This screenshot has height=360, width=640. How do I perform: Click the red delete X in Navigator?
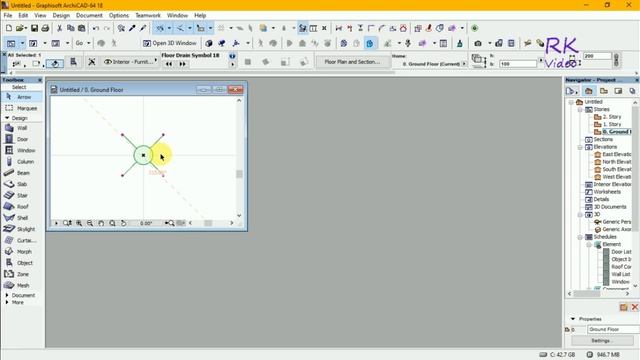(x=635, y=307)
